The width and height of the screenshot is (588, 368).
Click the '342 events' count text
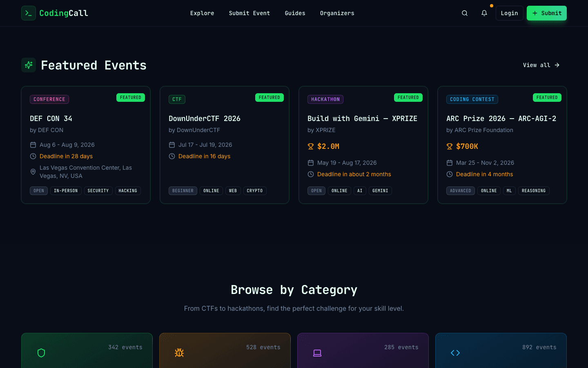click(125, 347)
